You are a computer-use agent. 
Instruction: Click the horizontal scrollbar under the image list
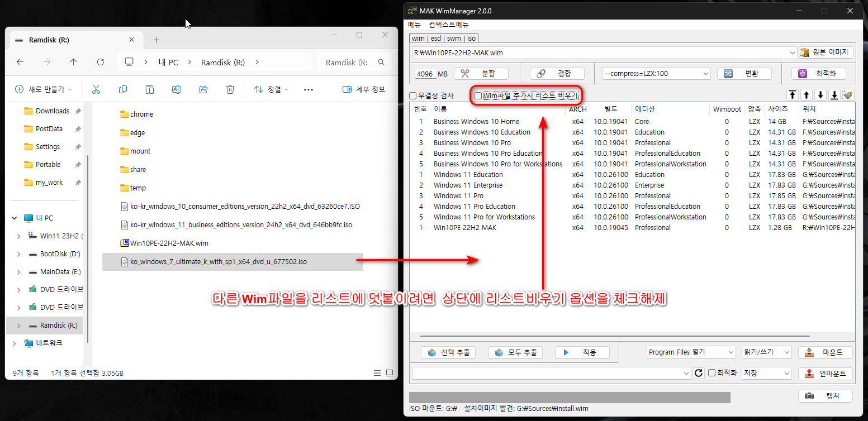click(x=615, y=336)
